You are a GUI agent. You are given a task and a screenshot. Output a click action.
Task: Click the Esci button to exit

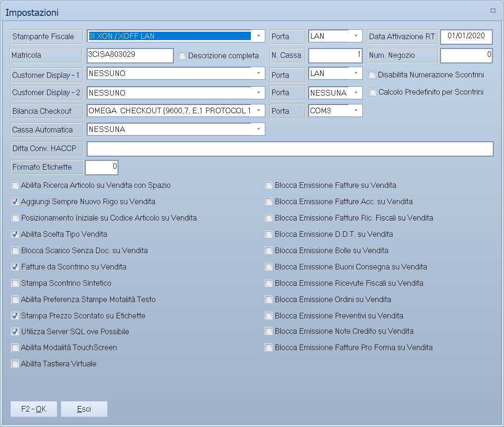pos(84,409)
